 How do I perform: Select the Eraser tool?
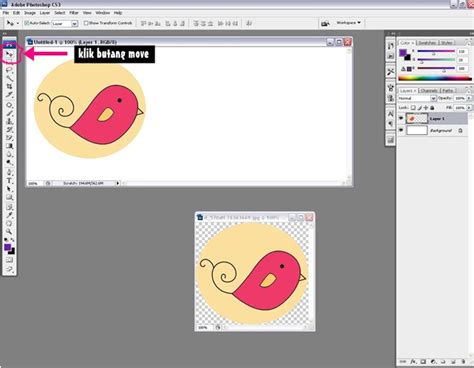10,138
